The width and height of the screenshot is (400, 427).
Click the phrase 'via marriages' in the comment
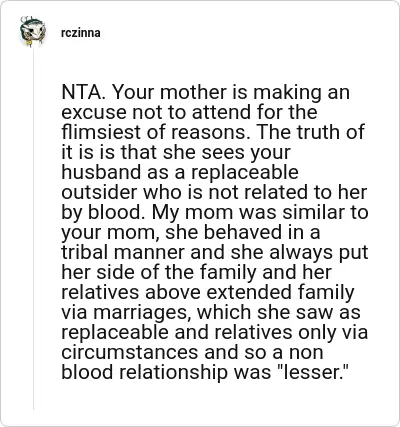[127, 313]
